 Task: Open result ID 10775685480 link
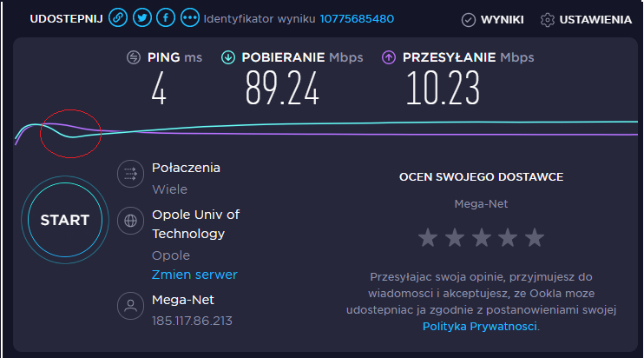click(x=357, y=19)
